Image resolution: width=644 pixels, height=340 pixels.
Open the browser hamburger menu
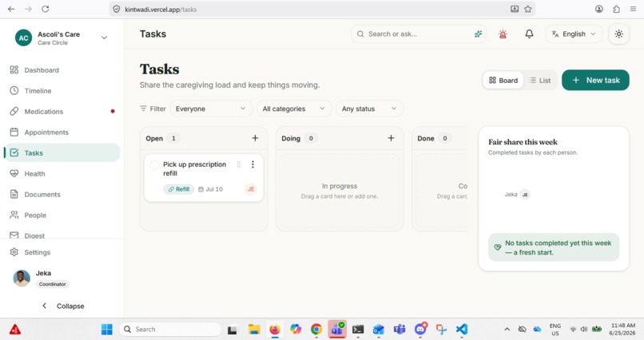[x=633, y=9]
